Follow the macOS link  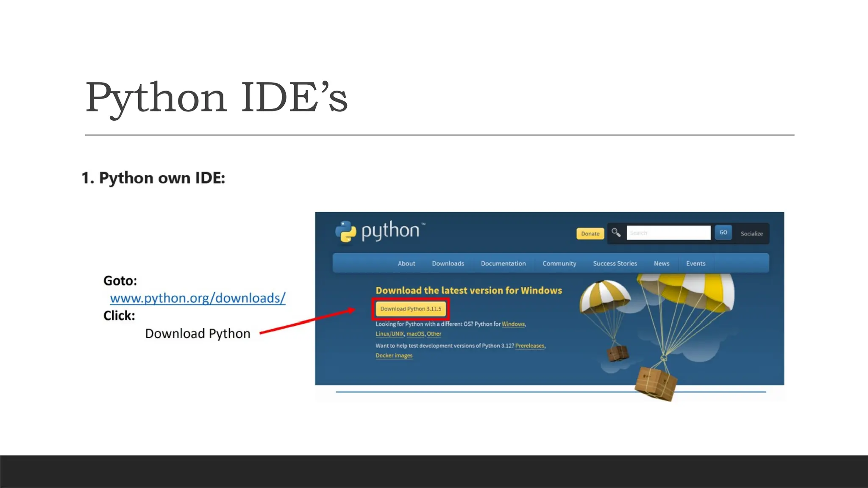point(415,334)
